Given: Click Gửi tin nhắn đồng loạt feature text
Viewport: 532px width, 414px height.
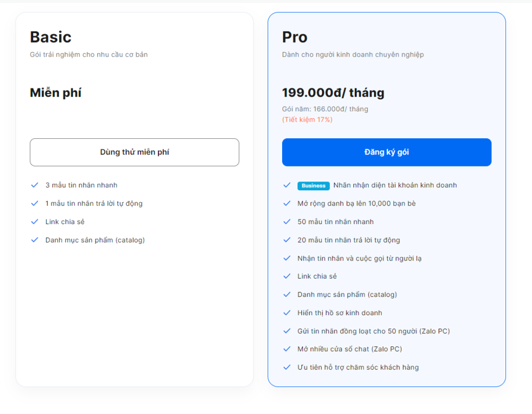Looking at the screenshot, I should (374, 331).
